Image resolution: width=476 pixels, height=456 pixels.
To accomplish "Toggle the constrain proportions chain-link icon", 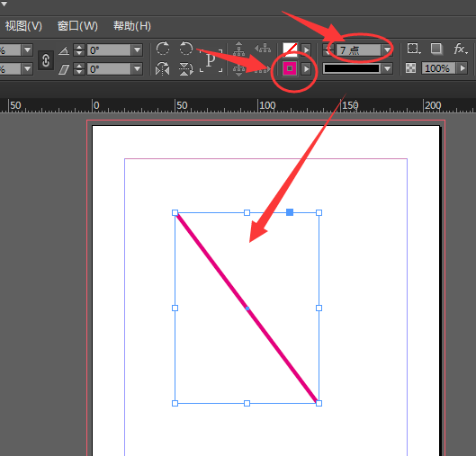I will (46, 59).
